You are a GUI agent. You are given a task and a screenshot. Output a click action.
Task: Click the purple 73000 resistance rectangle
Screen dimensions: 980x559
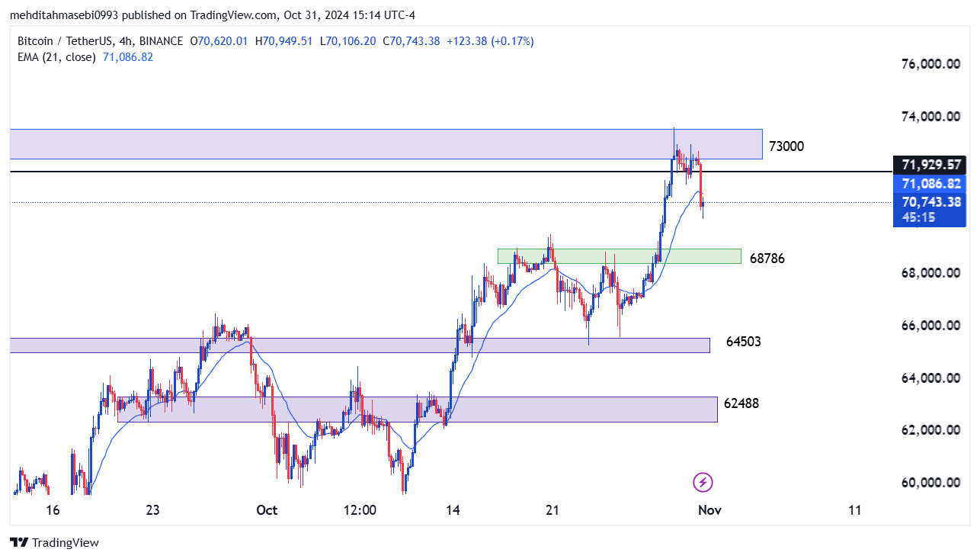click(x=386, y=144)
